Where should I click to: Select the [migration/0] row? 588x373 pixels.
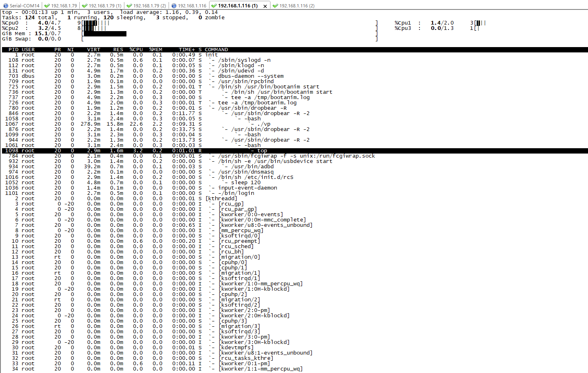(x=295, y=257)
